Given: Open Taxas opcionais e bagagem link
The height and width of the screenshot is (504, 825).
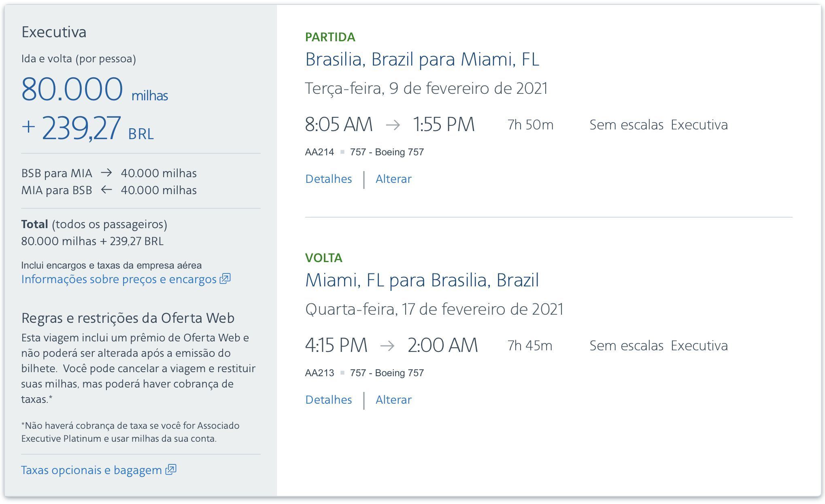Looking at the screenshot, I should coord(91,470).
